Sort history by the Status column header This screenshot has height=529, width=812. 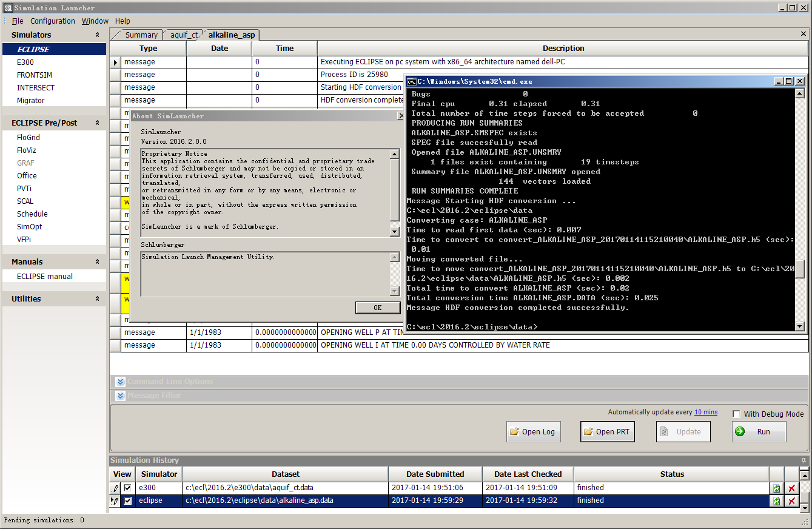point(672,474)
